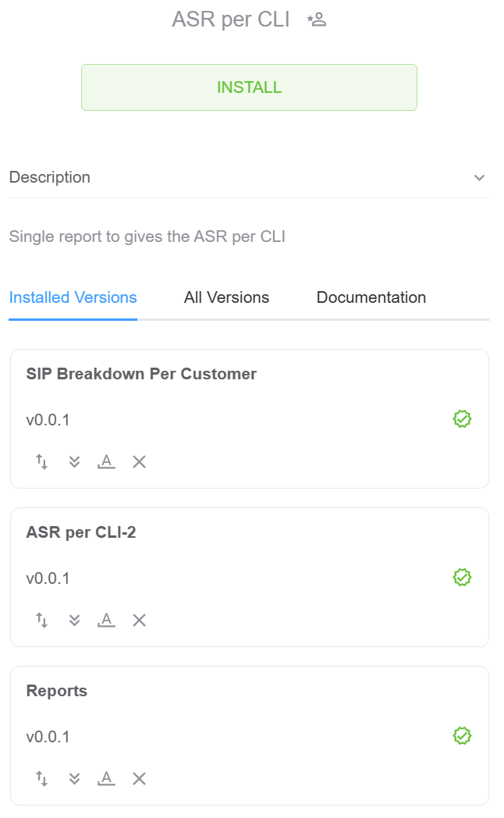504x818 pixels.
Task: Remove the Reports installation with X icon
Action: pyautogui.click(x=139, y=779)
